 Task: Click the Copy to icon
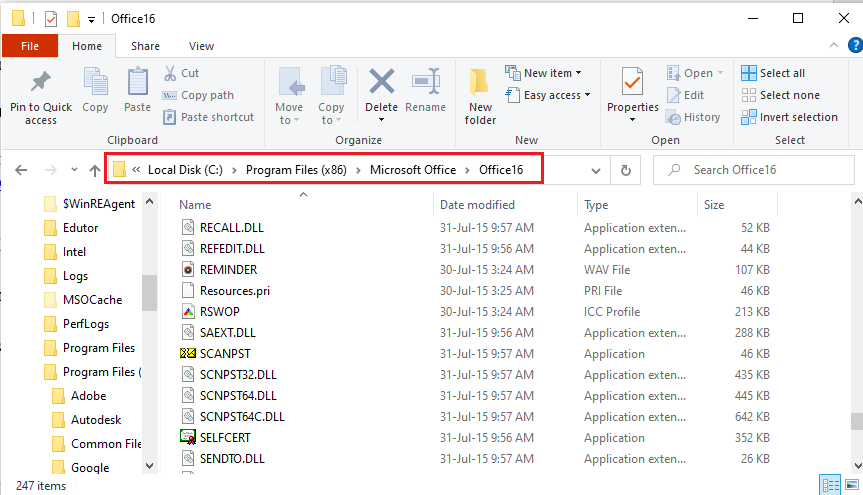[x=332, y=82]
